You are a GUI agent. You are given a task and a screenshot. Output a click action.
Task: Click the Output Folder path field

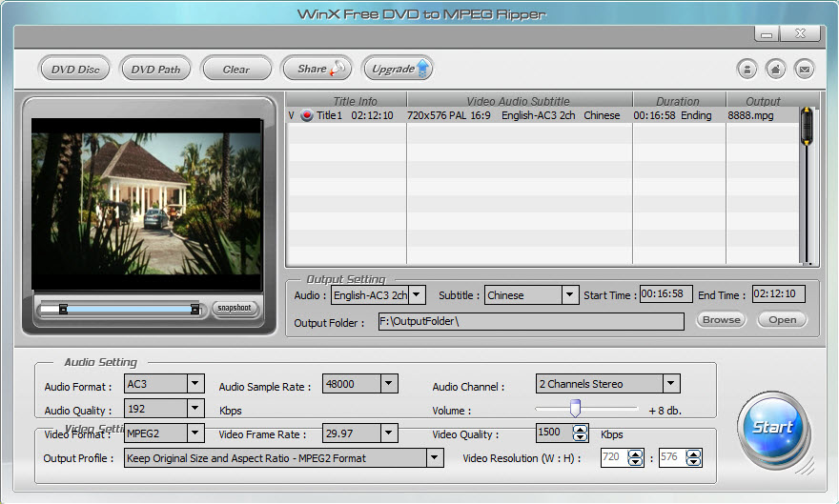pos(531,322)
